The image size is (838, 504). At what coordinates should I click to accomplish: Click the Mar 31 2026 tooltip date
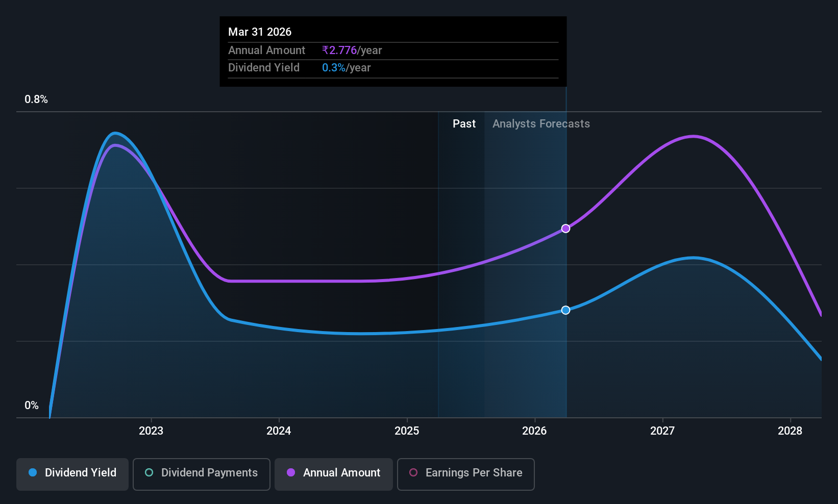click(260, 32)
